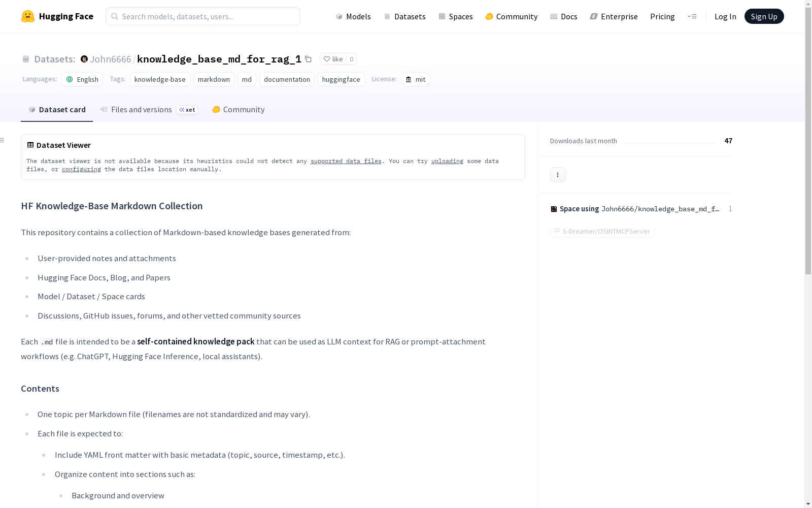Viewport: 812px width, 508px height.
Task: Go to Spaces in navbar
Action: (x=456, y=16)
